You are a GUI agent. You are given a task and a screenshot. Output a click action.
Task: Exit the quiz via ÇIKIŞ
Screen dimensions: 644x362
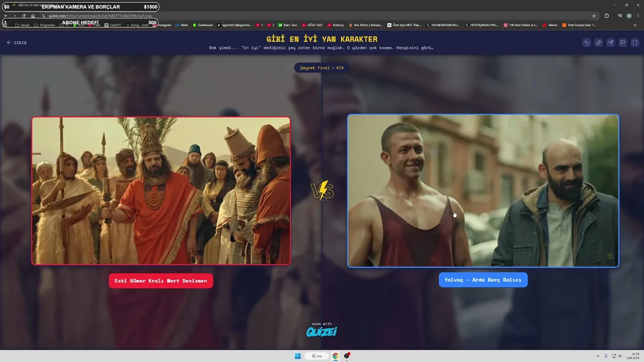[x=17, y=43]
